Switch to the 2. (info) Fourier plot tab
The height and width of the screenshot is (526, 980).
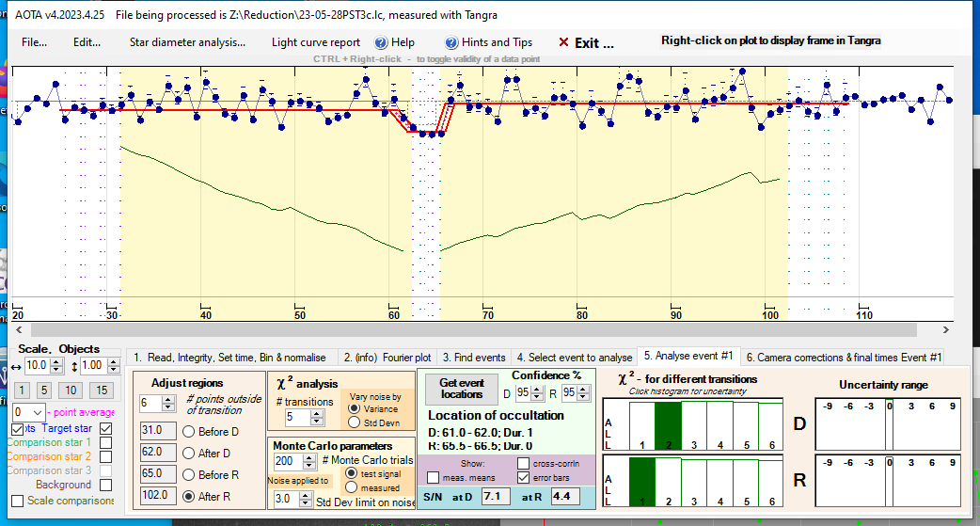tap(387, 358)
